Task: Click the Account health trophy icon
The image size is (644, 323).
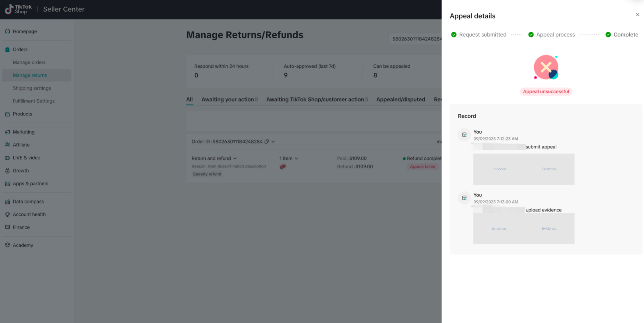Action: 7,215
